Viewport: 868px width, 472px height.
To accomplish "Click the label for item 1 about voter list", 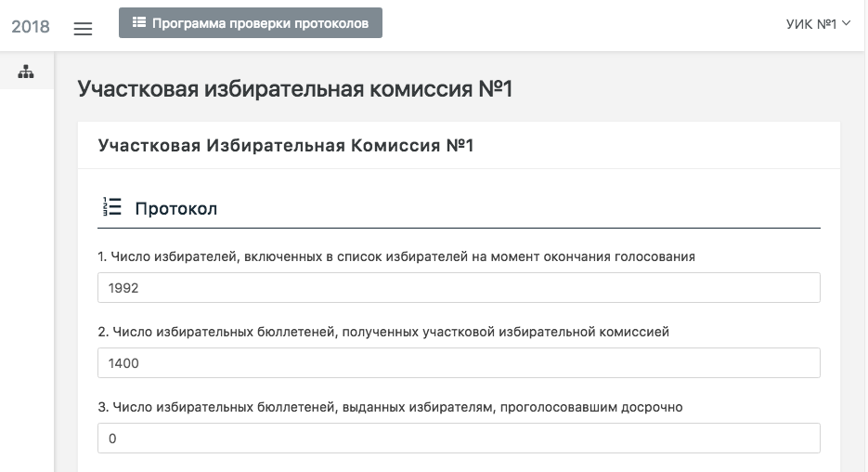I will pyautogui.click(x=396, y=256).
